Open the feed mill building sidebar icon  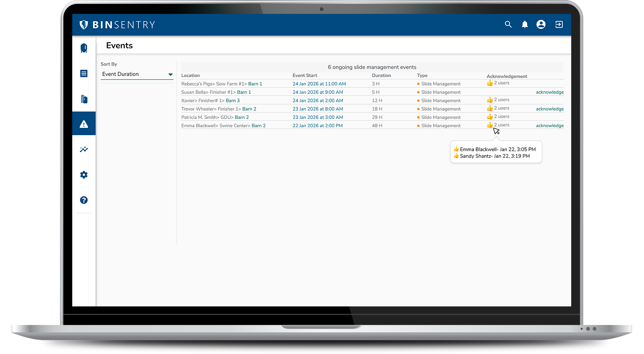coord(84,99)
